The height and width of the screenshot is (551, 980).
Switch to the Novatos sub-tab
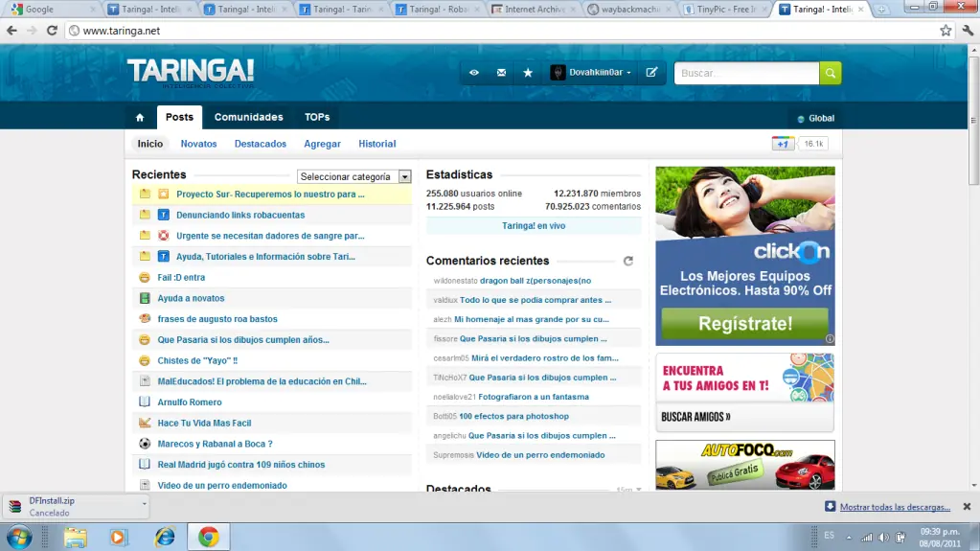(198, 144)
